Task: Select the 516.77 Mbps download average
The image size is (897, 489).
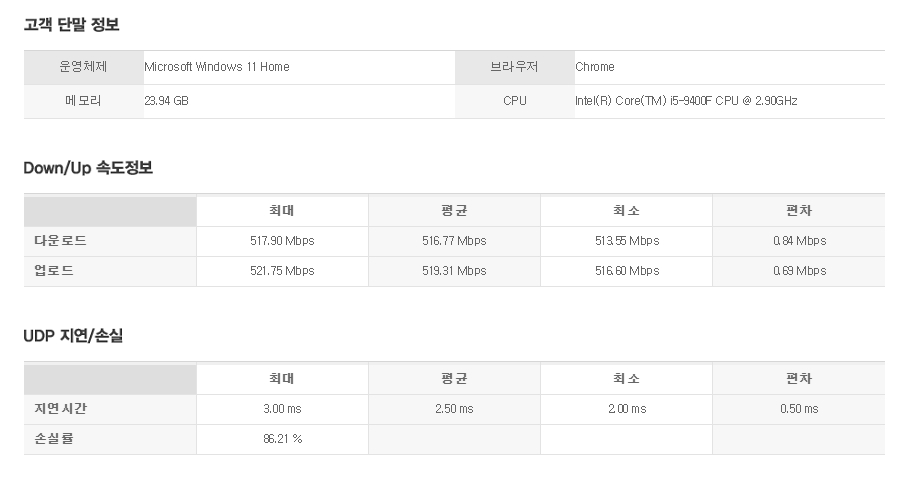Action: pos(454,241)
